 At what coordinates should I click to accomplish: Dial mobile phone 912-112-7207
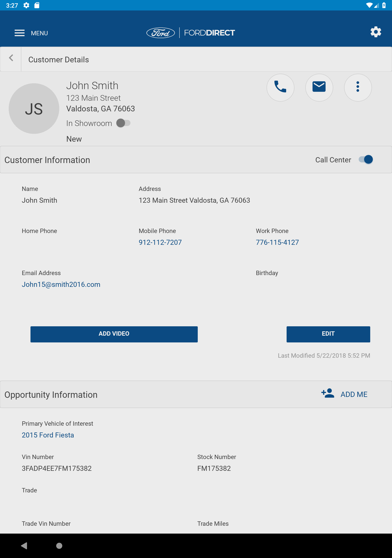point(160,242)
